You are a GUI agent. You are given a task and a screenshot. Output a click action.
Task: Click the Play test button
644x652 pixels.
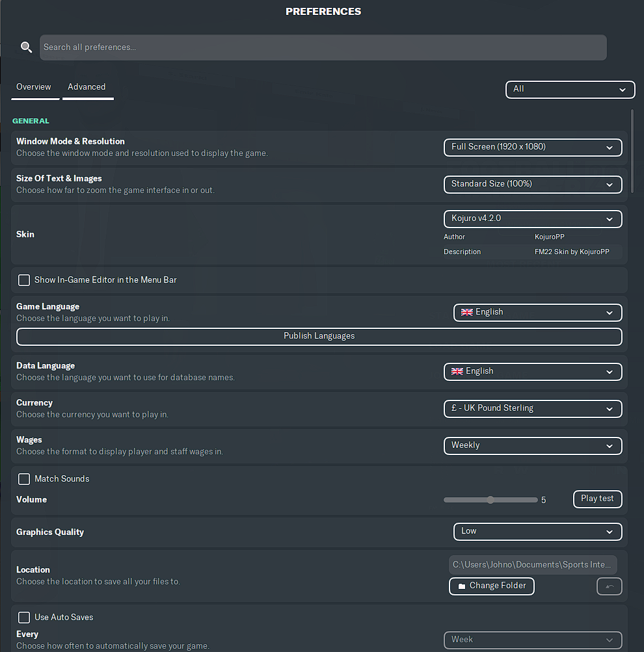[597, 499]
